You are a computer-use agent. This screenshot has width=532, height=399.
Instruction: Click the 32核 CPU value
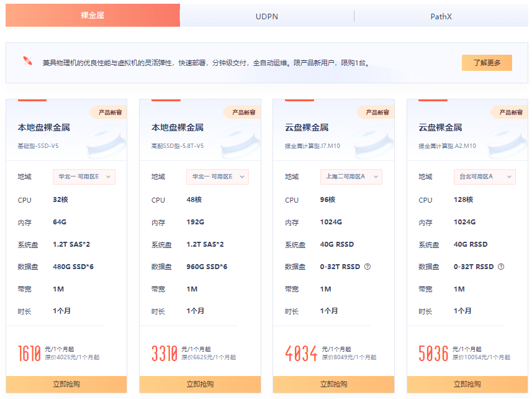(x=60, y=199)
